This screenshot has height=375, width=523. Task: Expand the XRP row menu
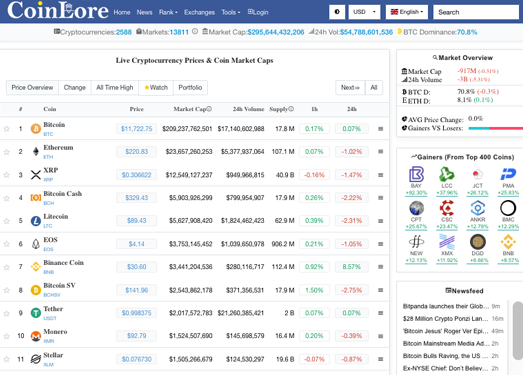coord(381,175)
